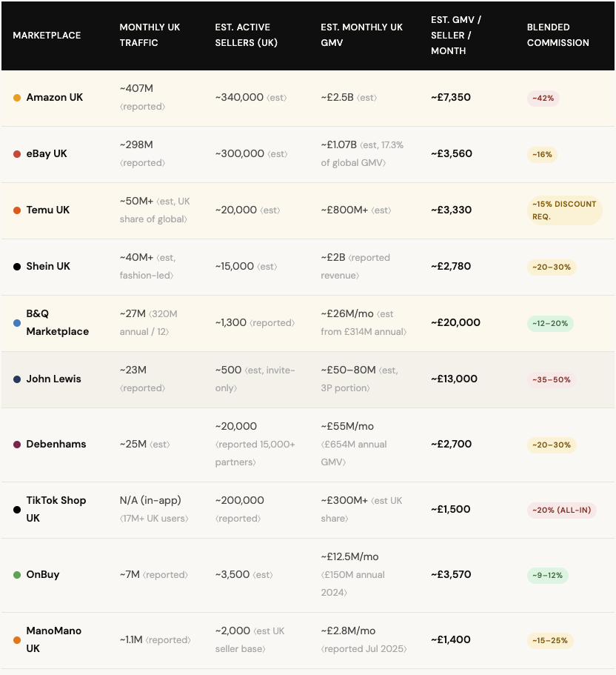
Task: Click the ~42% commission badge for Amazon
Action: pyautogui.click(x=543, y=98)
